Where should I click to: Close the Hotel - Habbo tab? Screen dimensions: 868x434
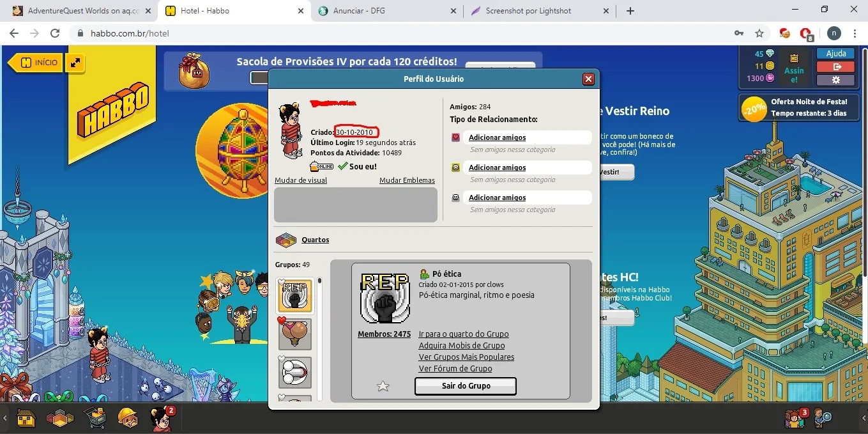pos(301,11)
